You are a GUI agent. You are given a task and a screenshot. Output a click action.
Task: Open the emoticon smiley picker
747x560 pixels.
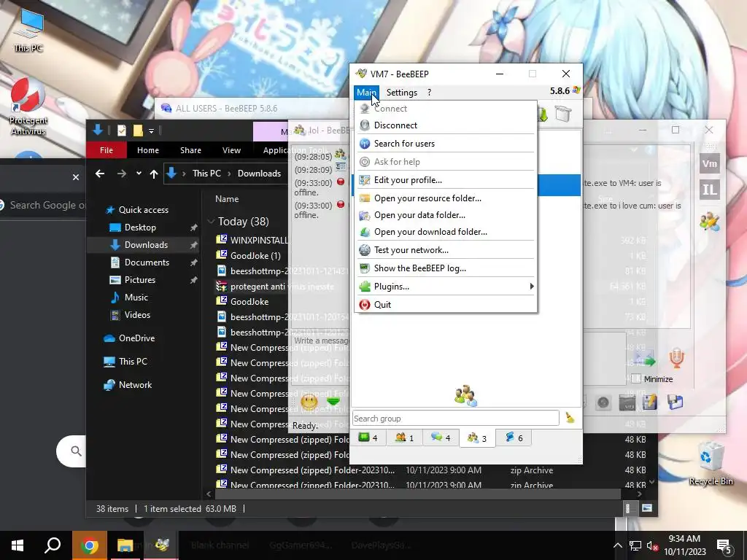[309, 402]
